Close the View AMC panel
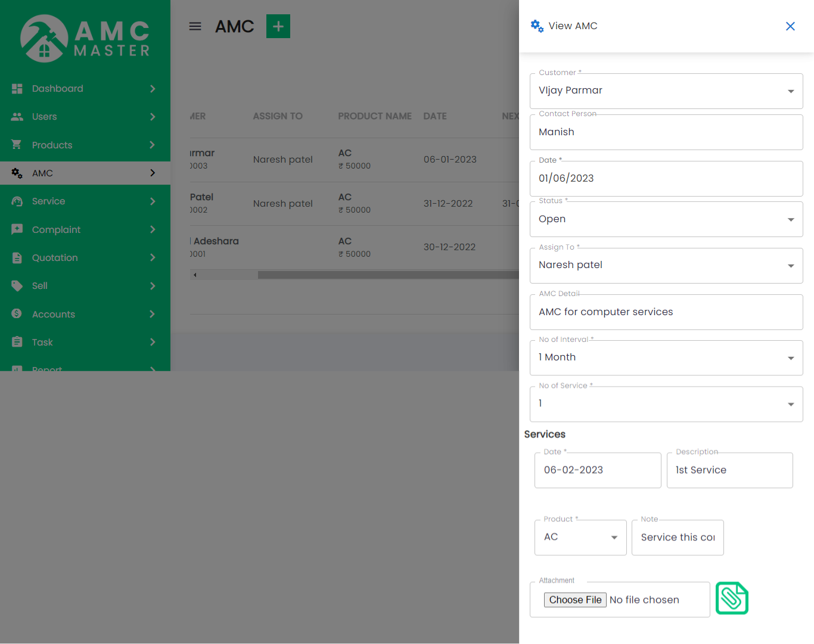This screenshot has width=814, height=644. (x=790, y=26)
